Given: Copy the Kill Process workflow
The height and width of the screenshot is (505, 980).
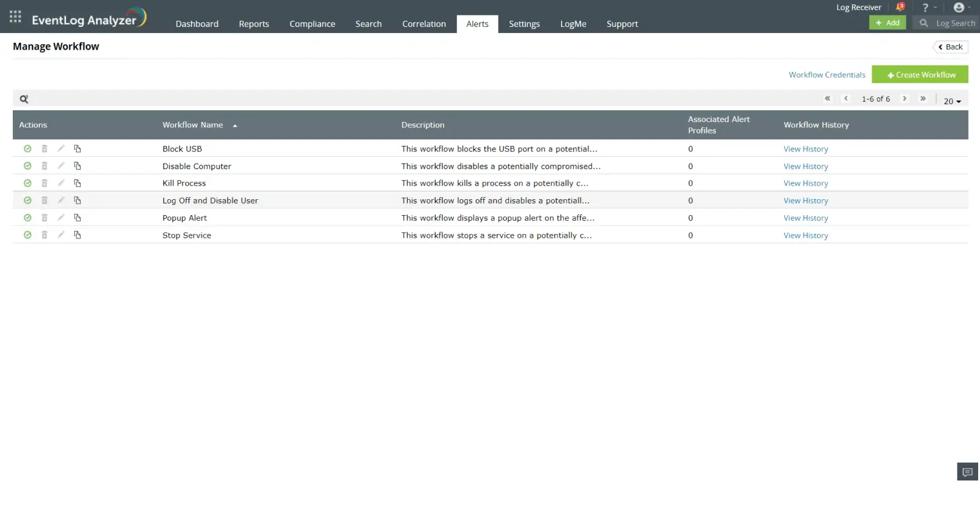Looking at the screenshot, I should (77, 183).
